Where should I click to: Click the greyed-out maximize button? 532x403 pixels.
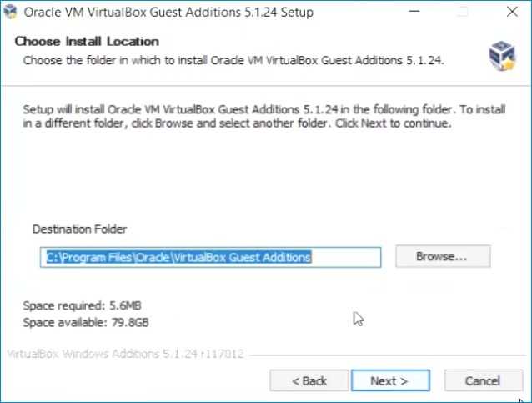pyautogui.click(x=462, y=12)
